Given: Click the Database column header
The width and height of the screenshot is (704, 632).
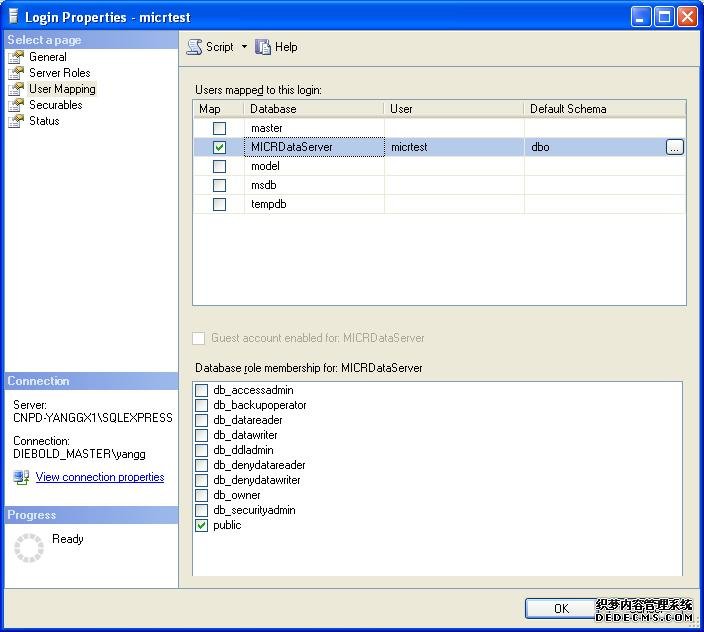Looking at the screenshot, I should [313, 109].
